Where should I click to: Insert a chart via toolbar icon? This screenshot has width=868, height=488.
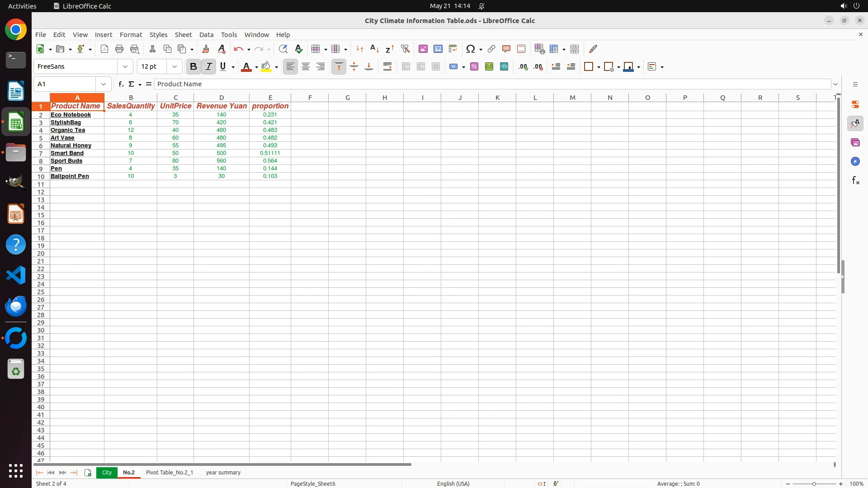pos(438,49)
